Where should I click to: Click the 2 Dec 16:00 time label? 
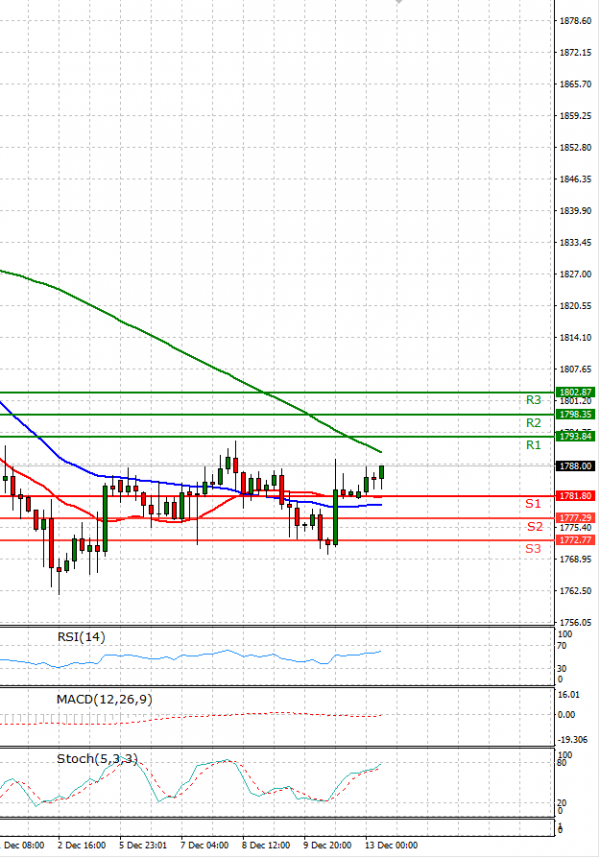tap(81, 845)
